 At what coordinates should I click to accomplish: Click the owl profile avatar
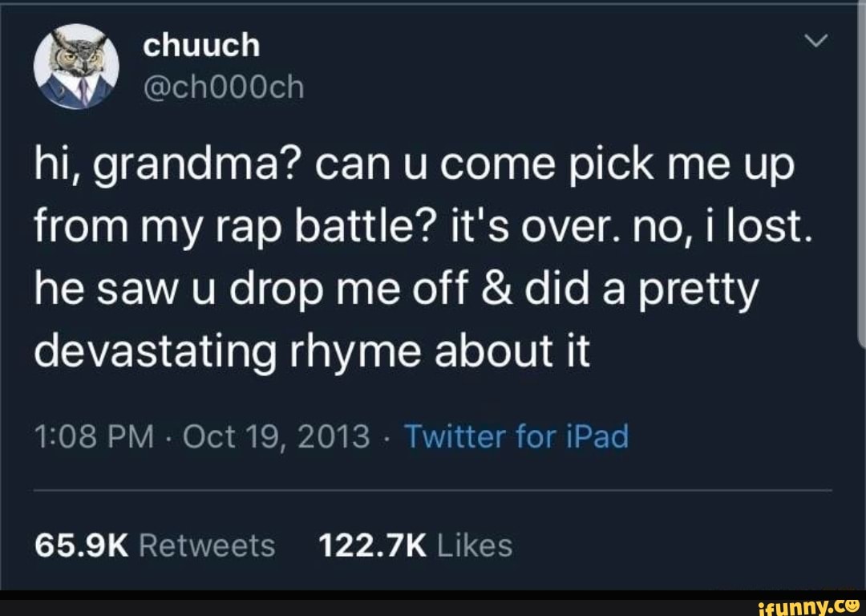pyautogui.click(x=76, y=67)
